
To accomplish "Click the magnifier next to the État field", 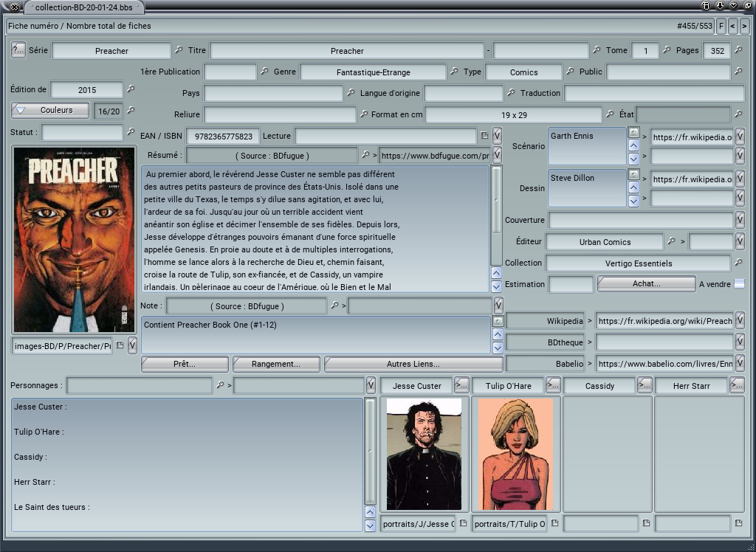I will point(738,114).
